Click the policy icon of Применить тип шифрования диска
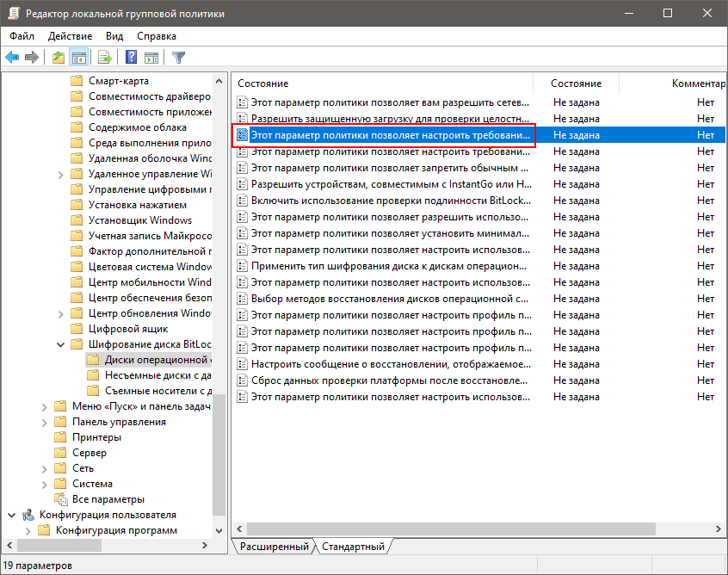The width and height of the screenshot is (728, 575). [242, 266]
